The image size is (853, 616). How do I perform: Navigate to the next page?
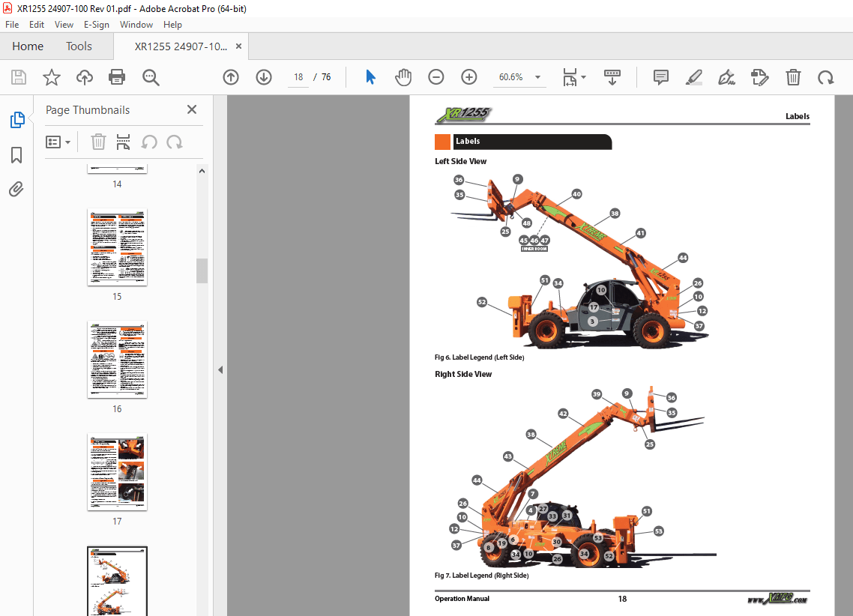pos(264,77)
